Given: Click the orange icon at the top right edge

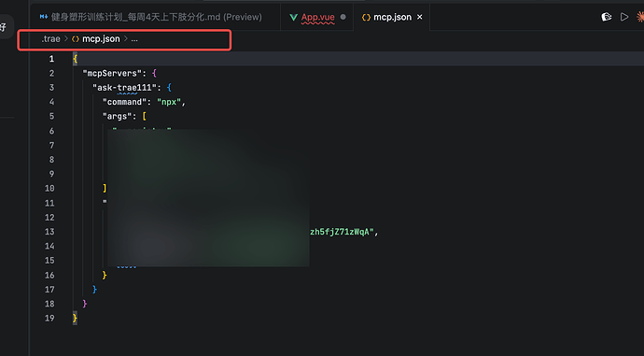Looking at the screenshot, I should pos(640,17).
